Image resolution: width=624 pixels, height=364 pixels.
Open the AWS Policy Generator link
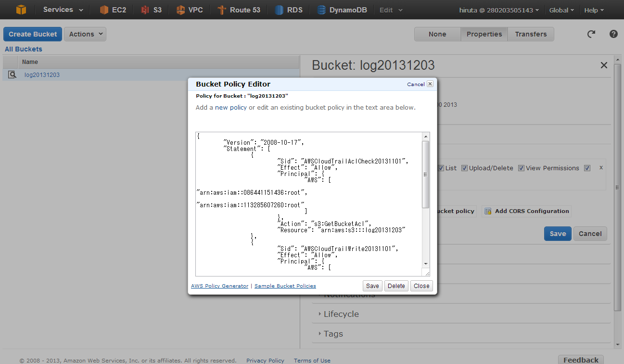(219, 286)
